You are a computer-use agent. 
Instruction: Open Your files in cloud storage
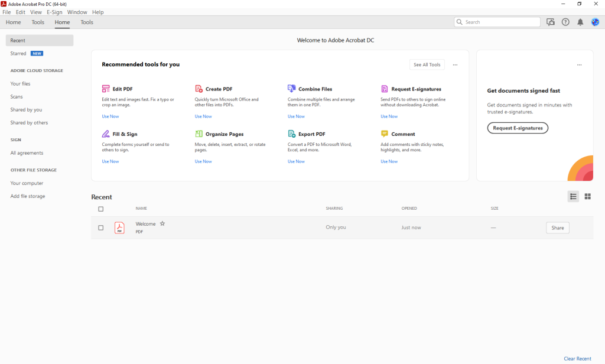pyautogui.click(x=20, y=83)
